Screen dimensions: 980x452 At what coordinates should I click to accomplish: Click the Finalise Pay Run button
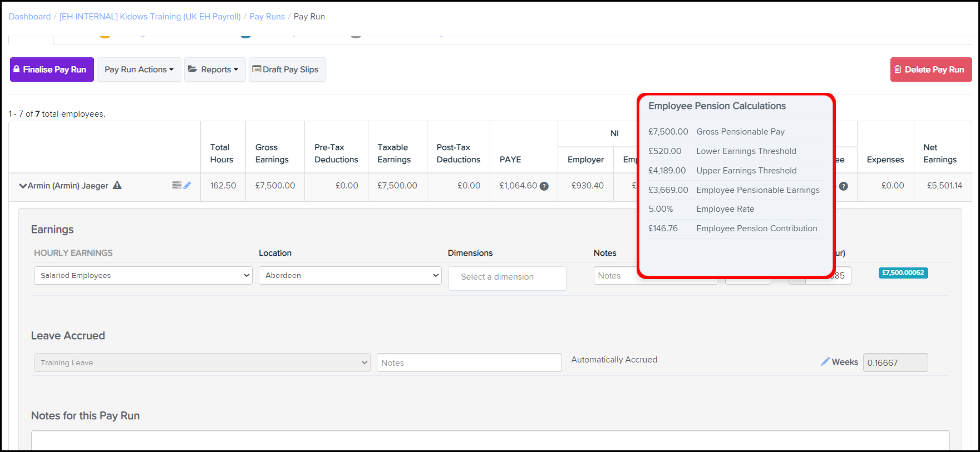coord(52,69)
